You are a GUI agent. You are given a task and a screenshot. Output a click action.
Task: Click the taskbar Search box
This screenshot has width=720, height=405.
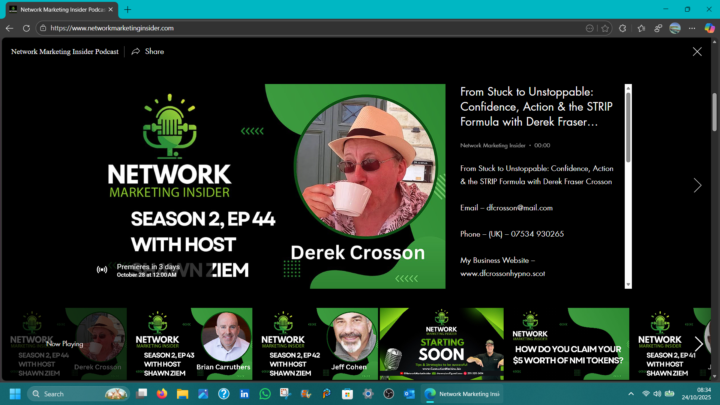78,394
